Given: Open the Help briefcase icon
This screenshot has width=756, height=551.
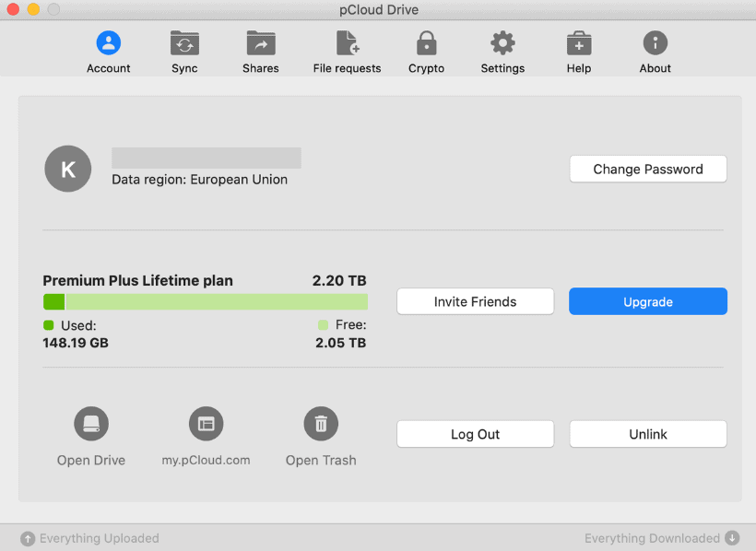Looking at the screenshot, I should click(x=579, y=43).
